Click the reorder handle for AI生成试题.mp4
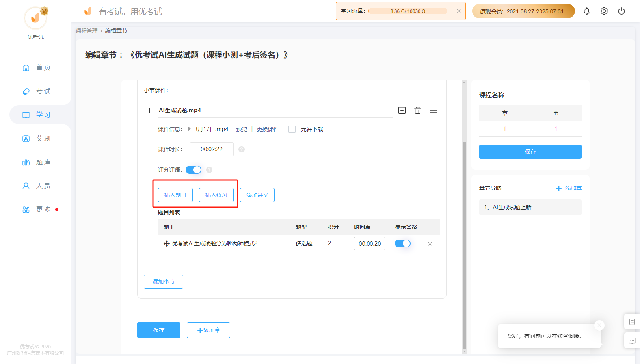The height and width of the screenshot is (364, 640). 433,110
